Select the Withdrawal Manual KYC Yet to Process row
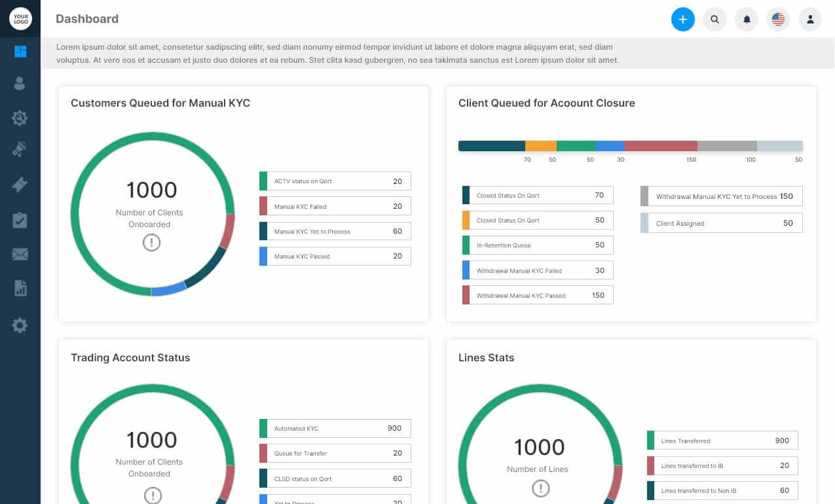Viewport: 835px width, 504px height. (x=721, y=196)
